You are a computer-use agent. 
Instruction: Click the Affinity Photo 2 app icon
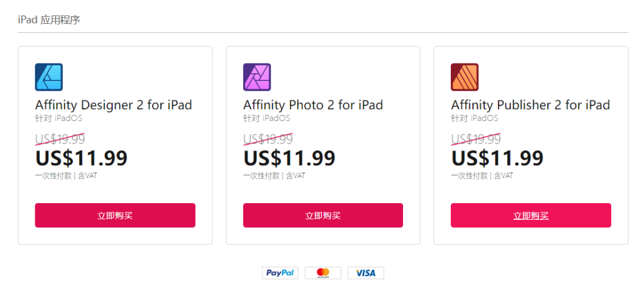257,77
